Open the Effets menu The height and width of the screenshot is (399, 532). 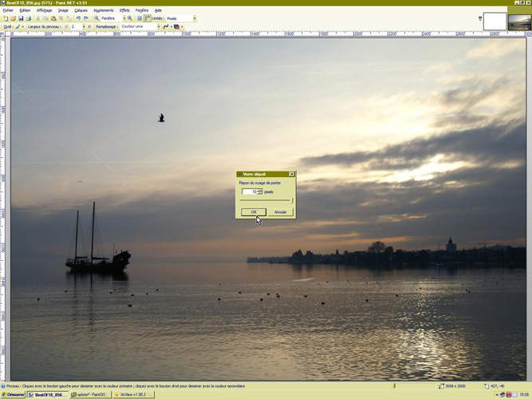pos(124,10)
